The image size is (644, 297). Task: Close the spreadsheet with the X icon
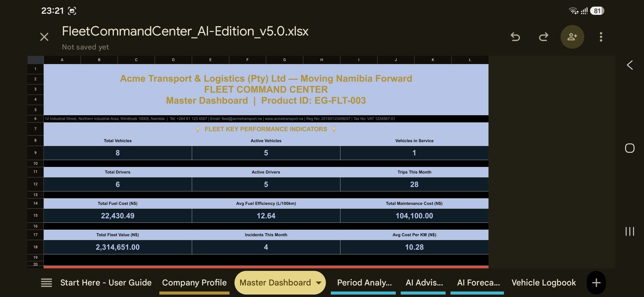point(44,37)
